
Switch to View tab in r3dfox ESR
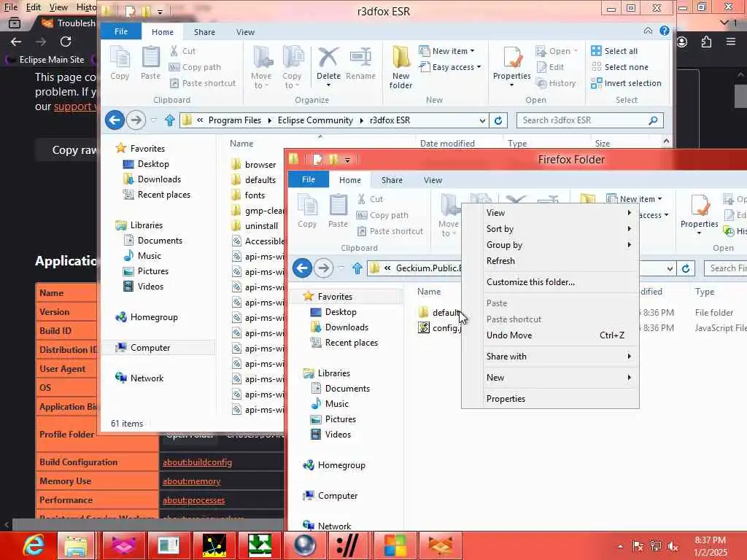tap(245, 32)
